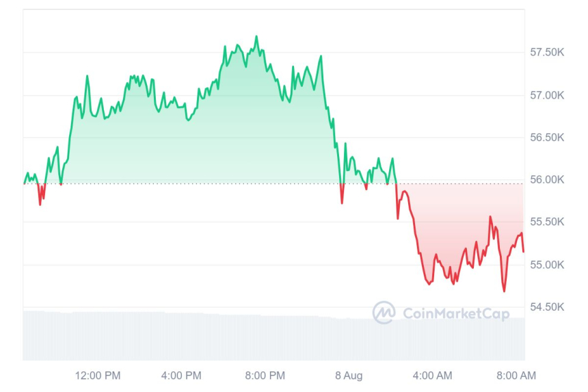Click the highest green peak of the chart
The height and width of the screenshot is (392, 588).
256,36
